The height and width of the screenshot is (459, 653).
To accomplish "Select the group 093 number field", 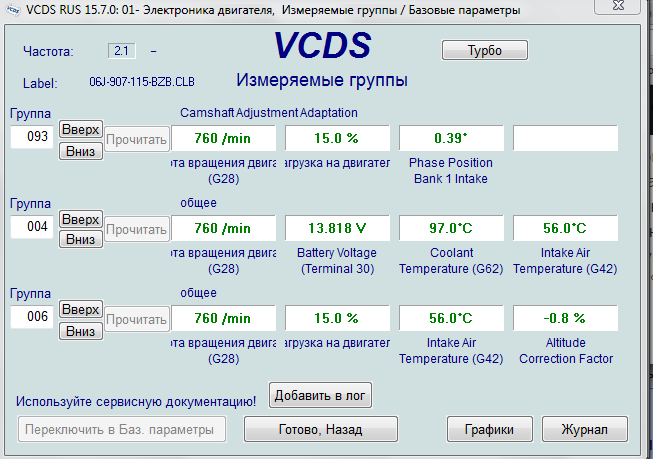I will (x=31, y=137).
